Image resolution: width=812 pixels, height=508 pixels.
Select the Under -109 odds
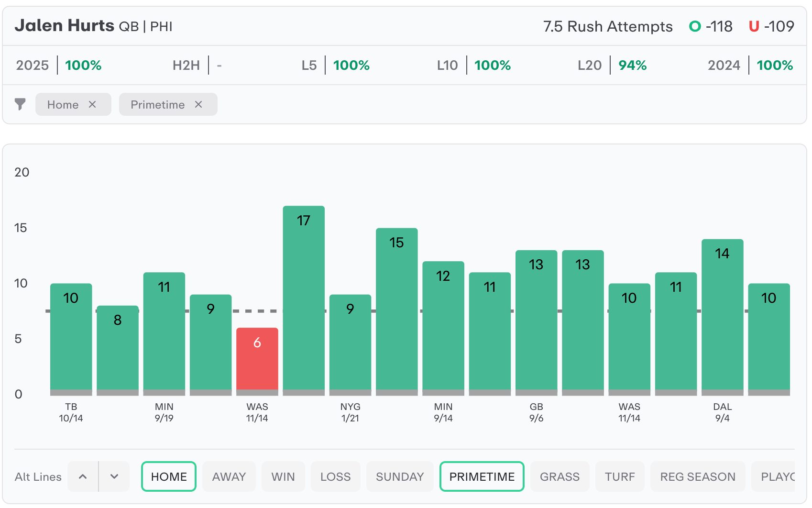[x=771, y=26]
